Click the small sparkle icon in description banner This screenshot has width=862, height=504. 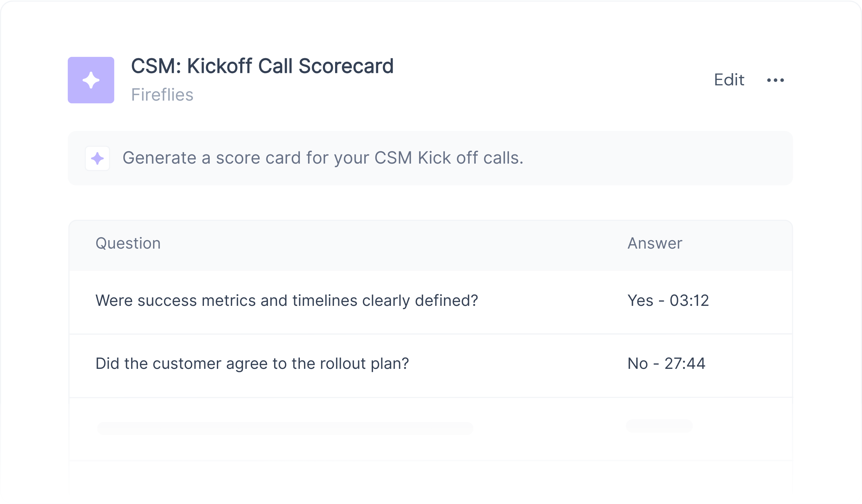pos(98,158)
